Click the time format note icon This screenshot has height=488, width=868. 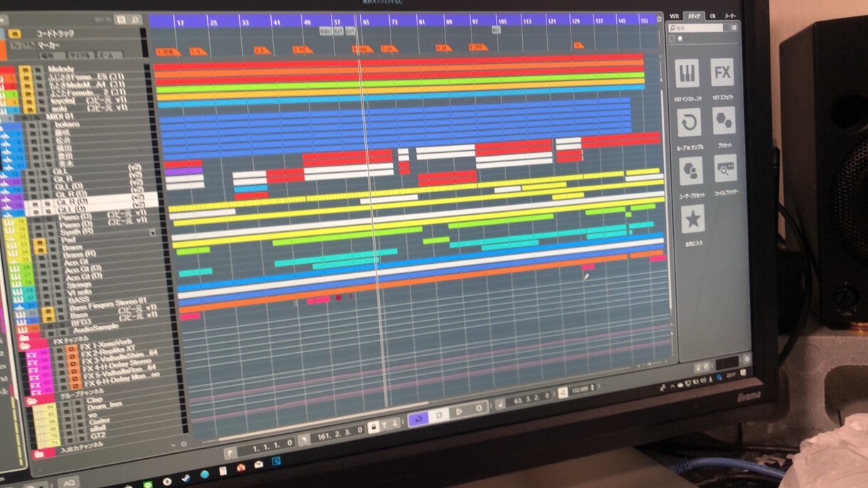point(500,405)
